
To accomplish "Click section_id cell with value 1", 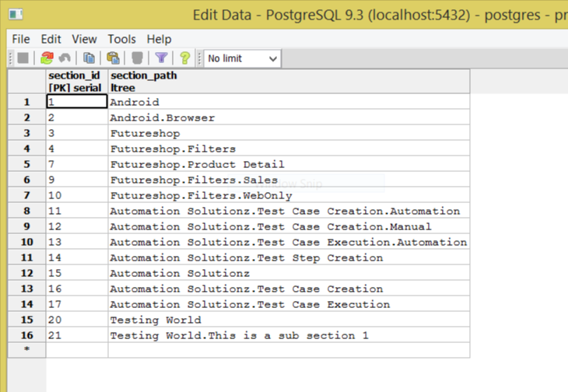I will pyautogui.click(x=77, y=102).
